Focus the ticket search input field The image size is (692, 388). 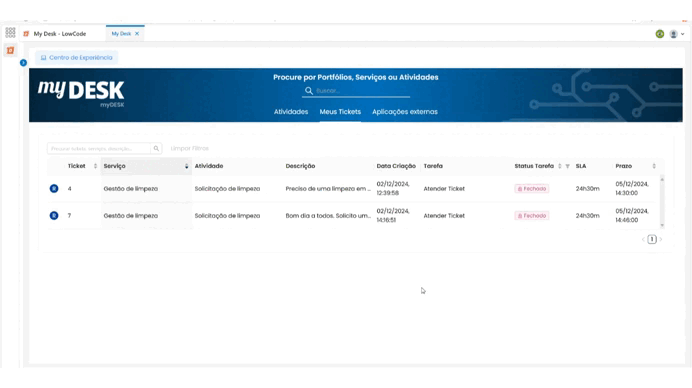99,148
